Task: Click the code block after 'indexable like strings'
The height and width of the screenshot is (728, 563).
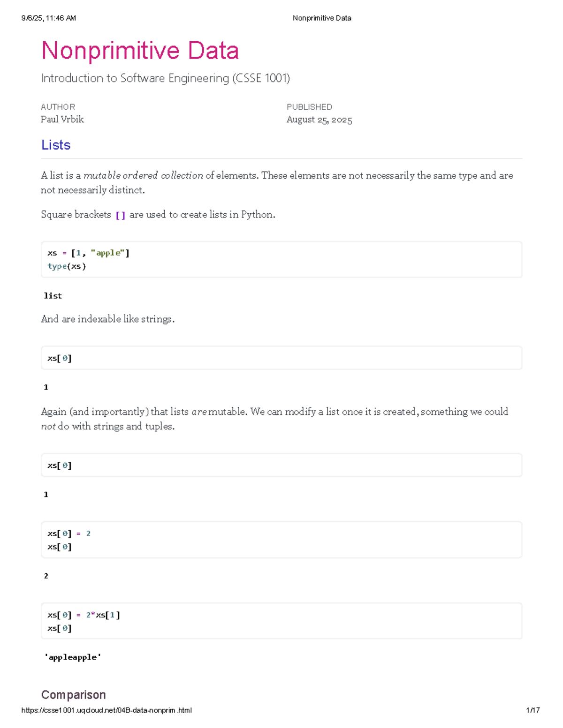Action: (281, 358)
